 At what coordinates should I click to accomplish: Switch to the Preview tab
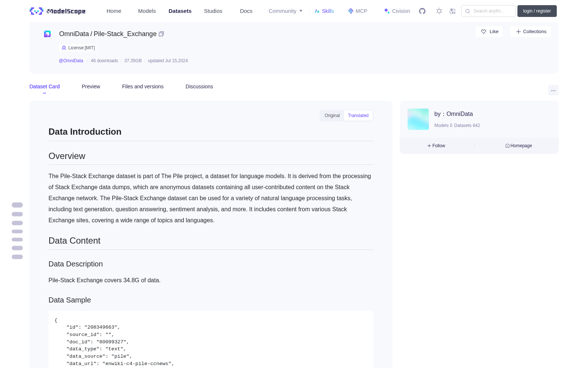(91, 86)
